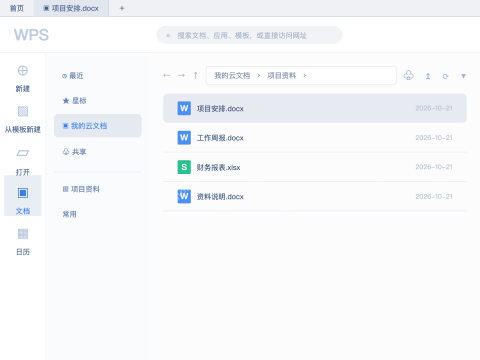Select 我的云文档 in navigation
This screenshot has height=360, width=480.
tap(98, 126)
